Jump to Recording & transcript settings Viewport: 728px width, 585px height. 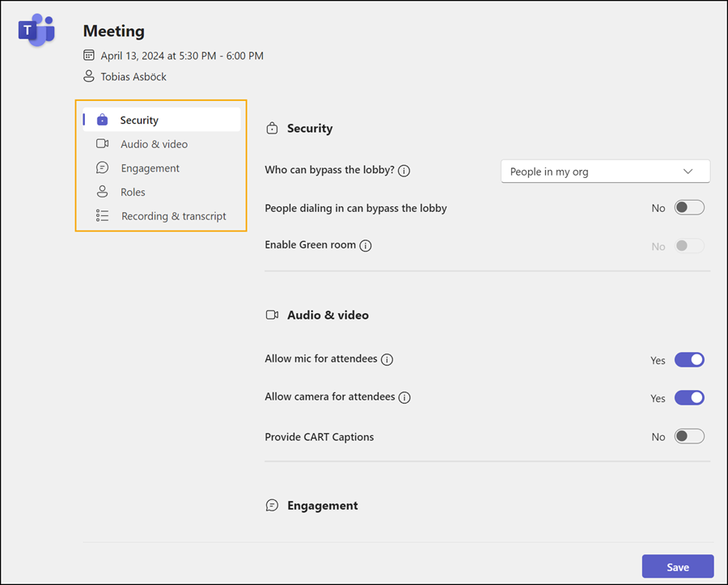pyautogui.click(x=173, y=216)
